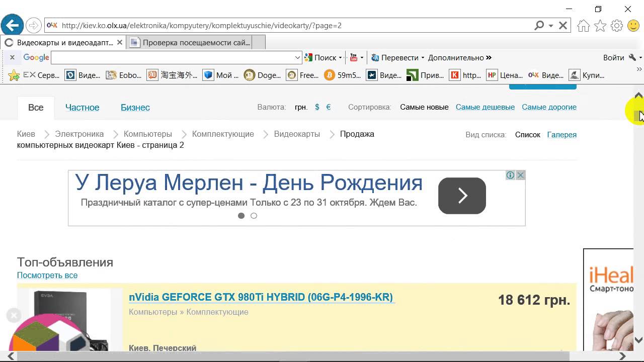
Task: Open the 'Мой ...' bookmark
Action: (221, 75)
